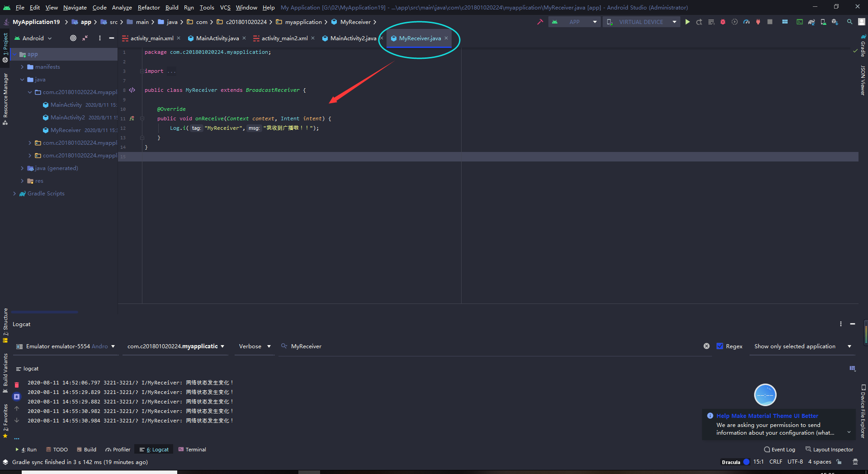Open the Refactor menu

149,7
